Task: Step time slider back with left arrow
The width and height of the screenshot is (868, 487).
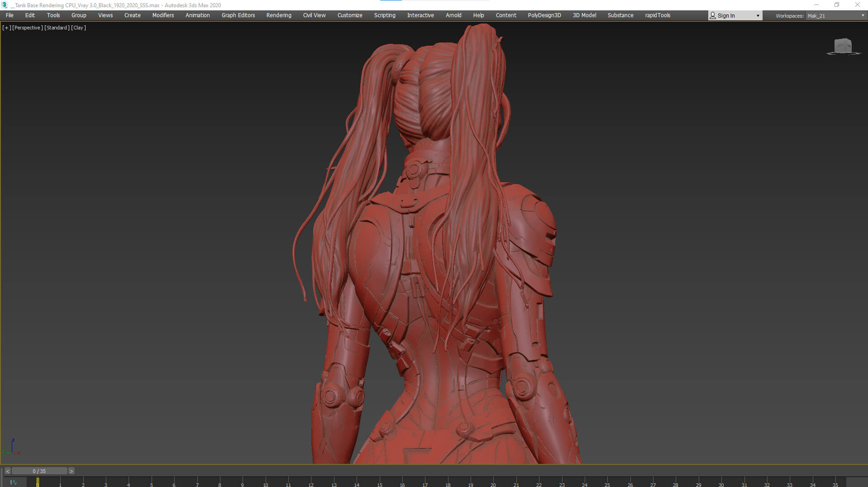Action: (x=8, y=471)
